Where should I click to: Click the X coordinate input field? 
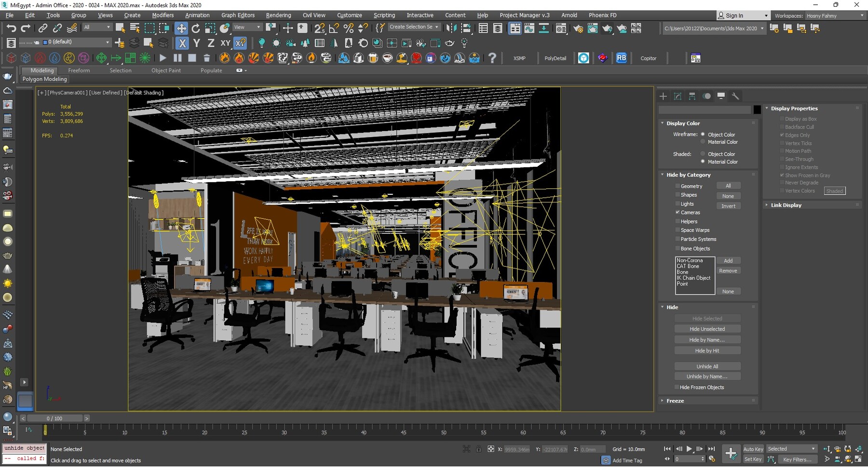coord(517,449)
